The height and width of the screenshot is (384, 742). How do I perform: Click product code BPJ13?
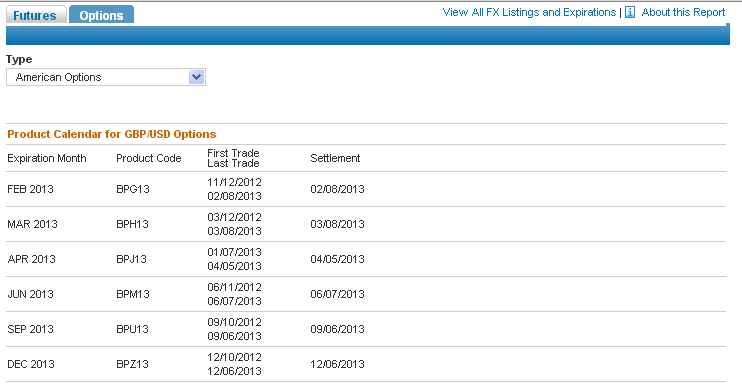(132, 259)
